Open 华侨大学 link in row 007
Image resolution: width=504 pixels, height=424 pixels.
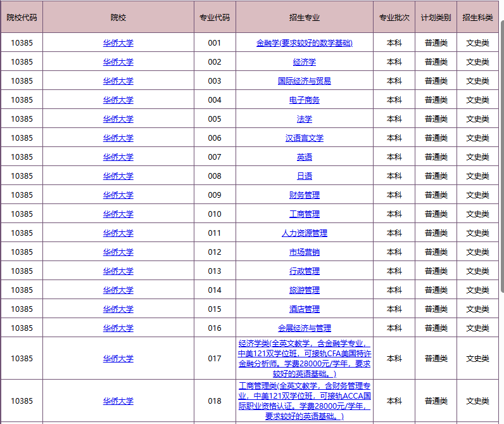pos(118,157)
